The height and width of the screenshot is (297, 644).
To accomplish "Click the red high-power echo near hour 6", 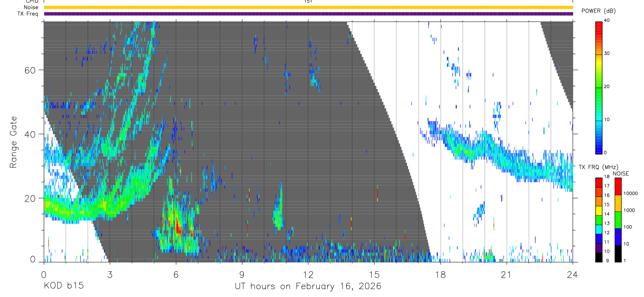I will 178,226.
